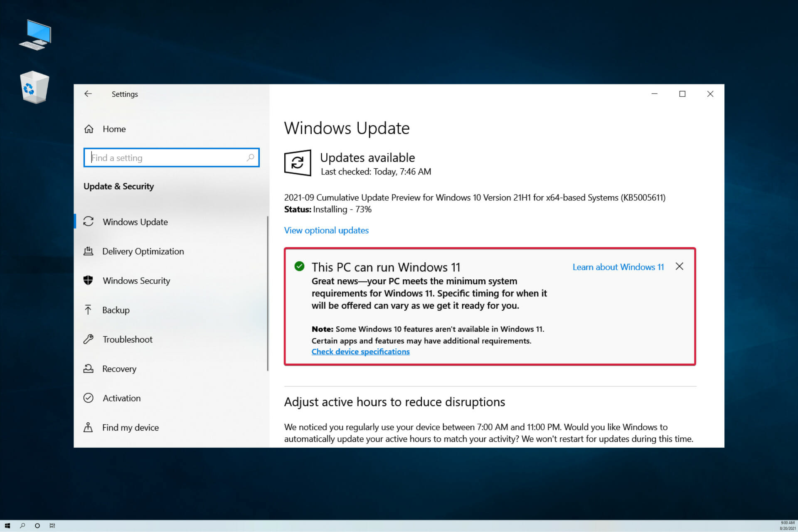798x532 pixels.
Task: Open Task View from taskbar
Action: pyautogui.click(x=52, y=526)
